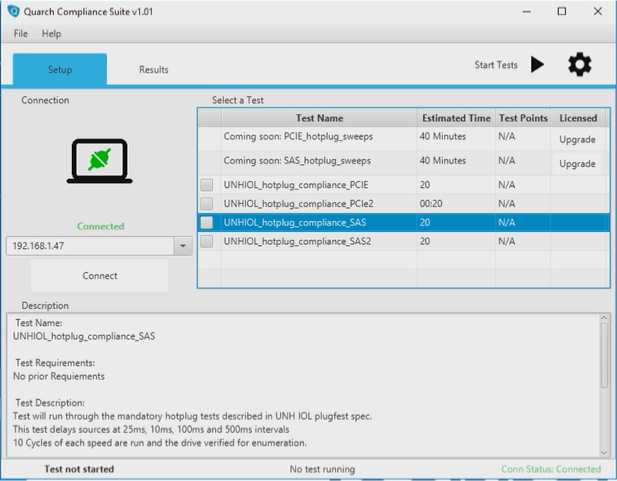Click the Quarch shield app icon
The width and height of the screenshot is (617, 481).
(13, 11)
